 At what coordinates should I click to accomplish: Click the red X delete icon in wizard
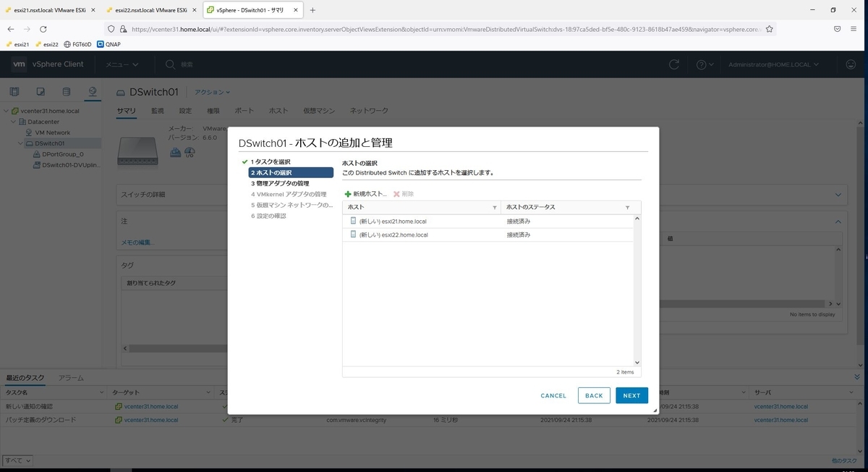coord(396,194)
